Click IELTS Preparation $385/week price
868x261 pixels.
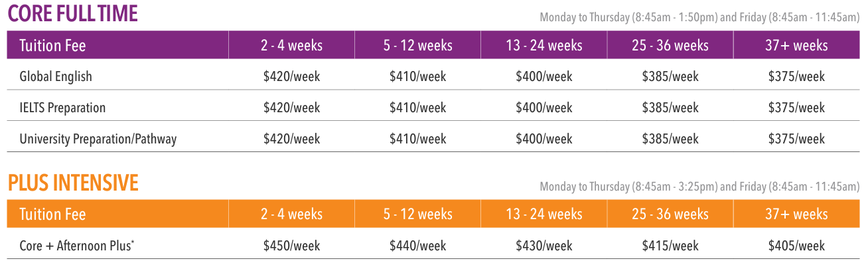click(x=670, y=108)
